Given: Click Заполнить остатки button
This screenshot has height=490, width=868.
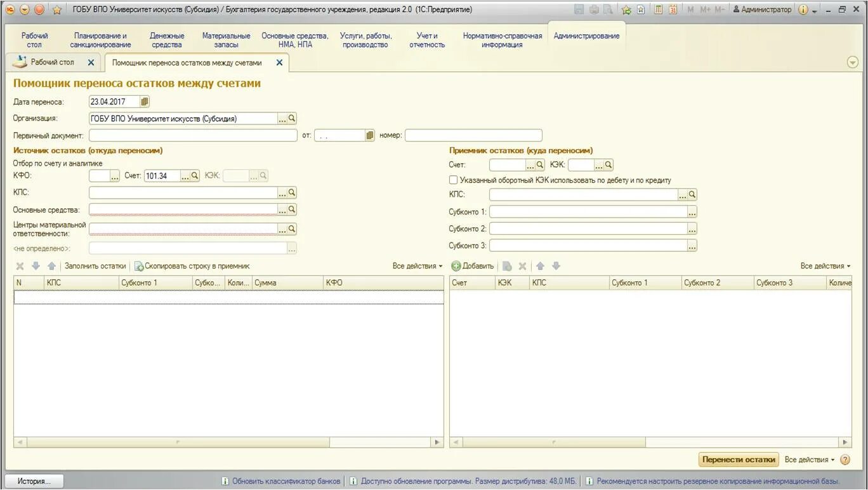Looking at the screenshot, I should click(95, 266).
